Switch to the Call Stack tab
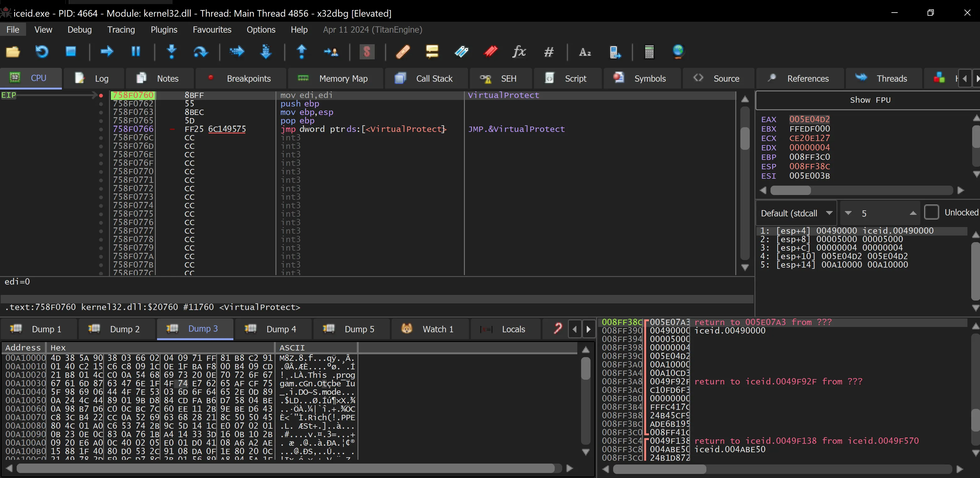Image resolution: width=980 pixels, height=478 pixels. 427,79
